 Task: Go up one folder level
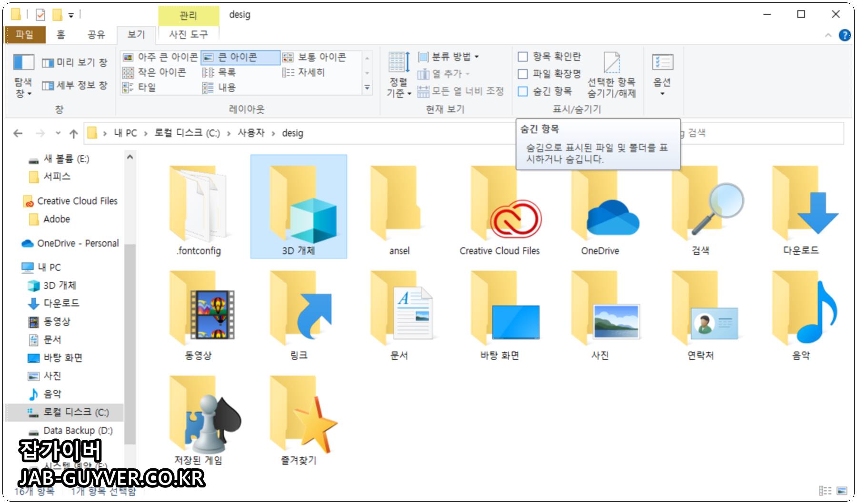pyautogui.click(x=73, y=134)
